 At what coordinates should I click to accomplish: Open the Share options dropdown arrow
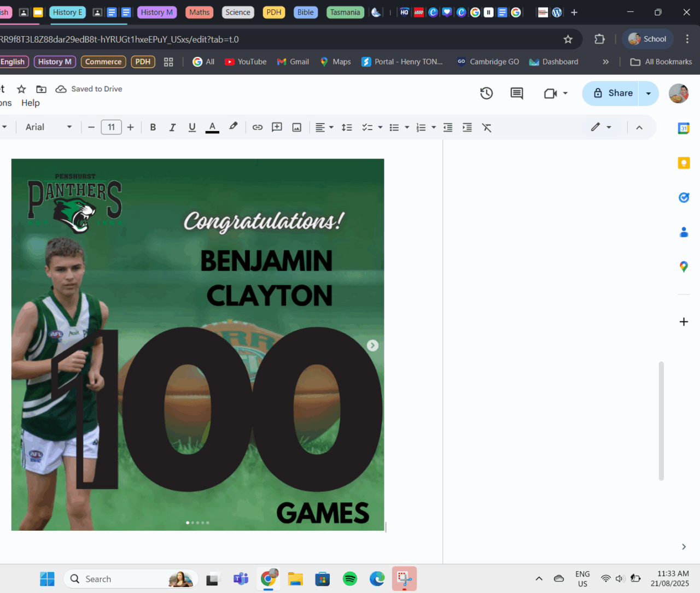pyautogui.click(x=649, y=93)
